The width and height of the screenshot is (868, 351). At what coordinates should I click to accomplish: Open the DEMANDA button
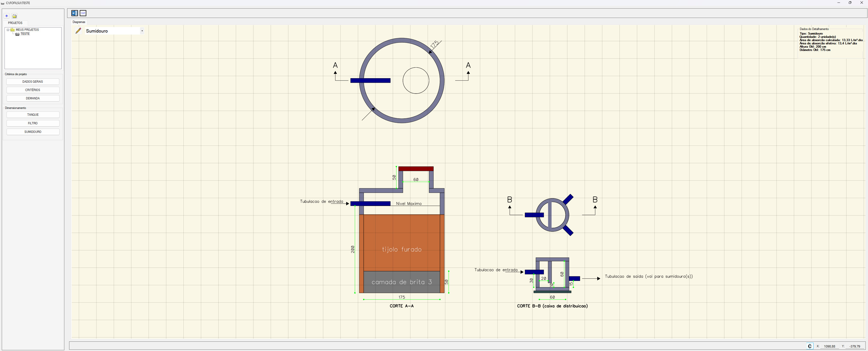pos(33,98)
